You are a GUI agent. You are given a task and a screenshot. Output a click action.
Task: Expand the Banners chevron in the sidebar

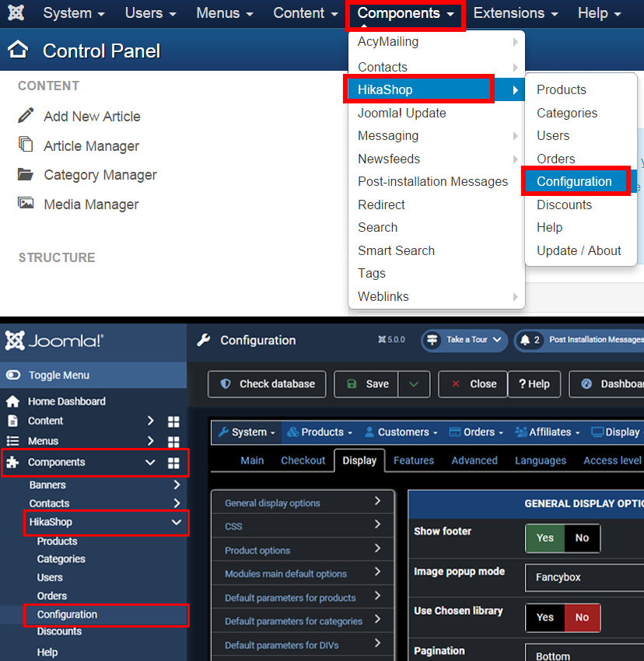click(177, 485)
